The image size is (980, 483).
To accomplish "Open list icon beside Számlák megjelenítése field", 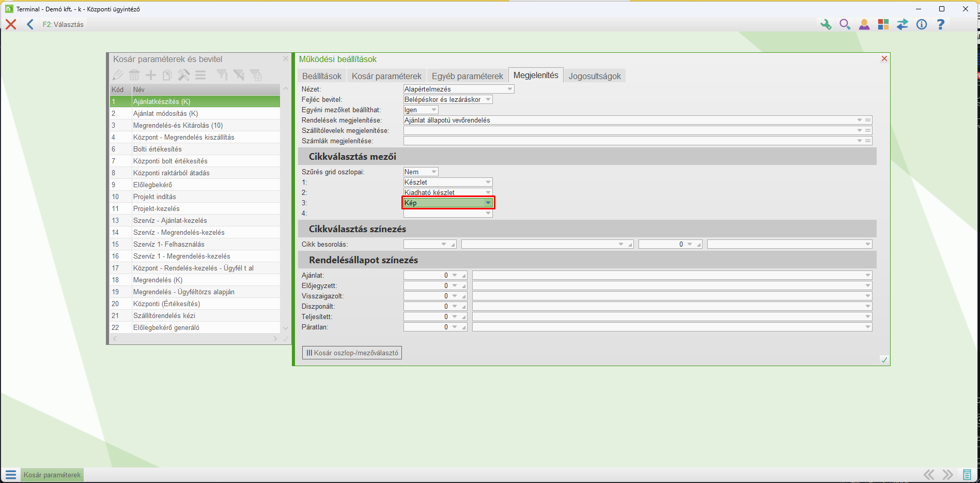I will [x=868, y=141].
